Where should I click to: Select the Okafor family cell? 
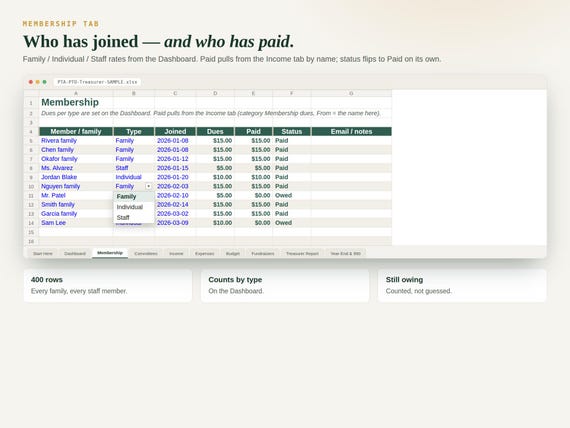[76, 159]
